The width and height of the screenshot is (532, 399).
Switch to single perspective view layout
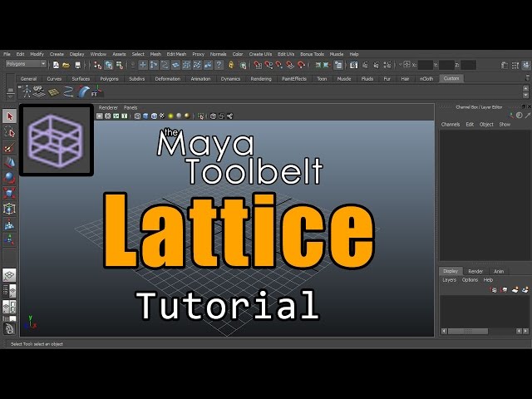coord(9,275)
